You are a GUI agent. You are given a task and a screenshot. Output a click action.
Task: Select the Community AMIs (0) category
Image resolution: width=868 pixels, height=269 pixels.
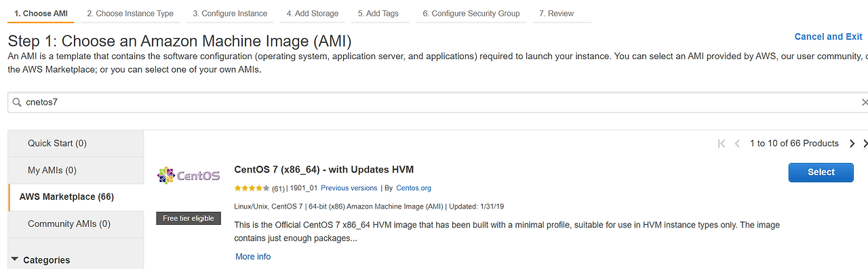[76, 223]
